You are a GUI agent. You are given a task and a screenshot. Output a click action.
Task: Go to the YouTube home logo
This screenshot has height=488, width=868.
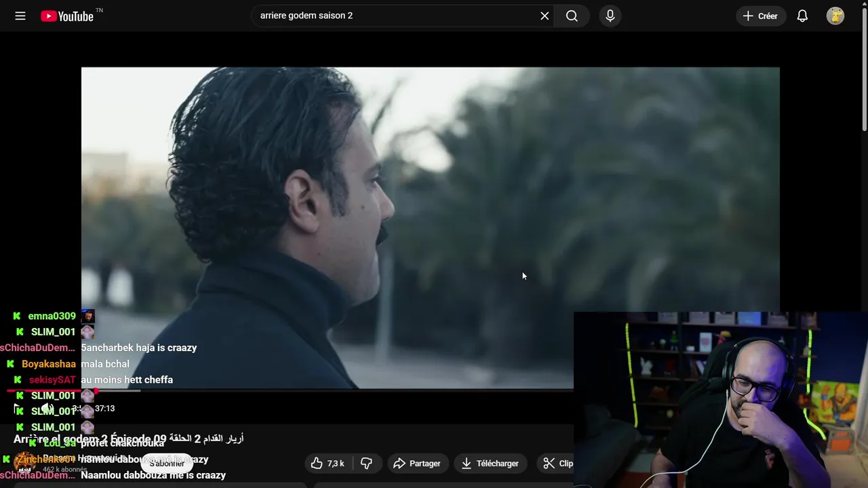click(x=67, y=16)
